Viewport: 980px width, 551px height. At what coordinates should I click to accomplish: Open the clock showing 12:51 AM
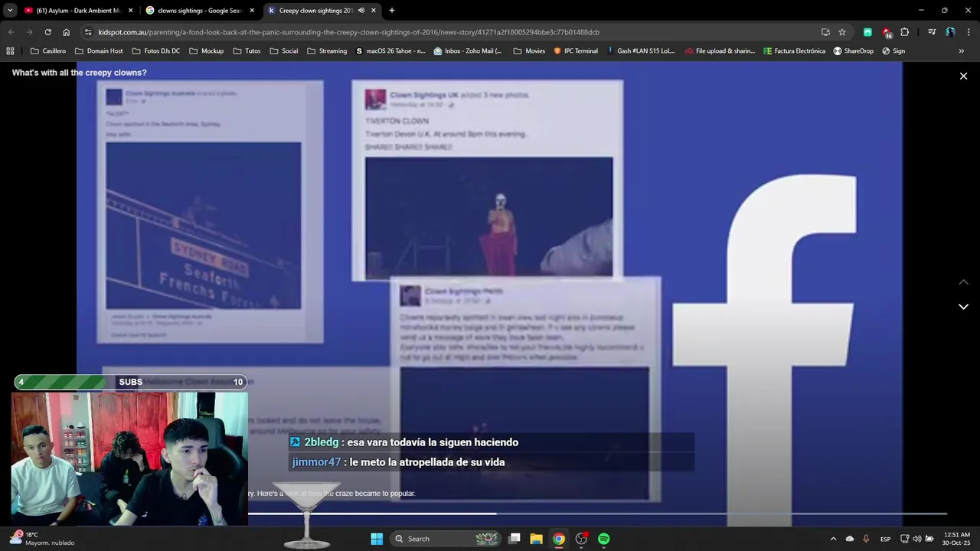[957, 539]
